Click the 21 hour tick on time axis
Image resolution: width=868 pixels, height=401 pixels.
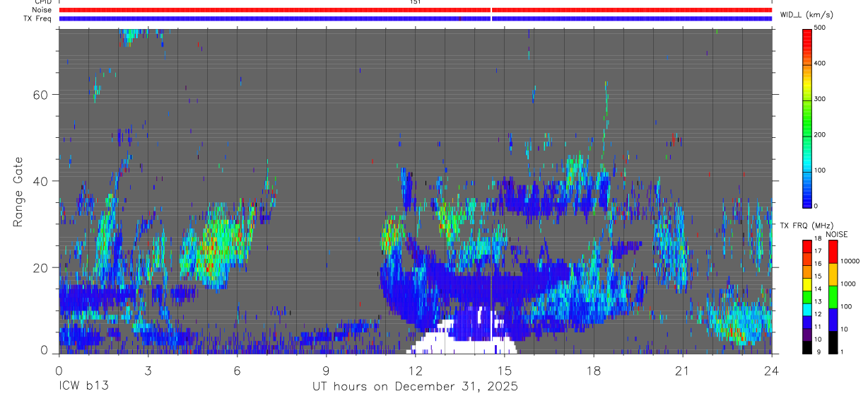pyautogui.click(x=682, y=370)
